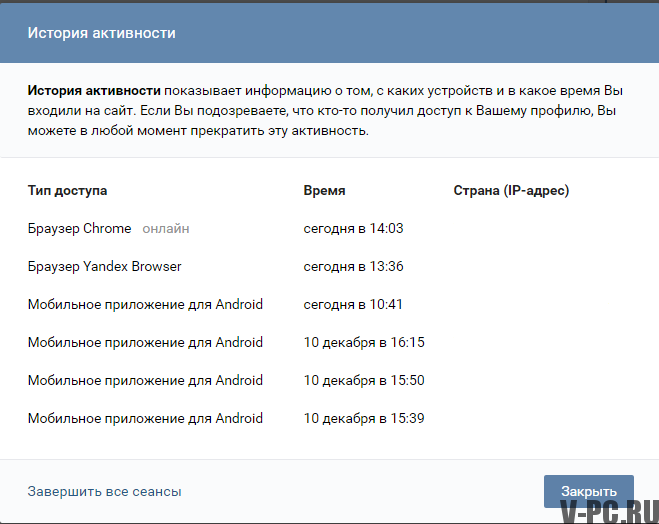Select Android app label in the 16:15 row

(145, 342)
